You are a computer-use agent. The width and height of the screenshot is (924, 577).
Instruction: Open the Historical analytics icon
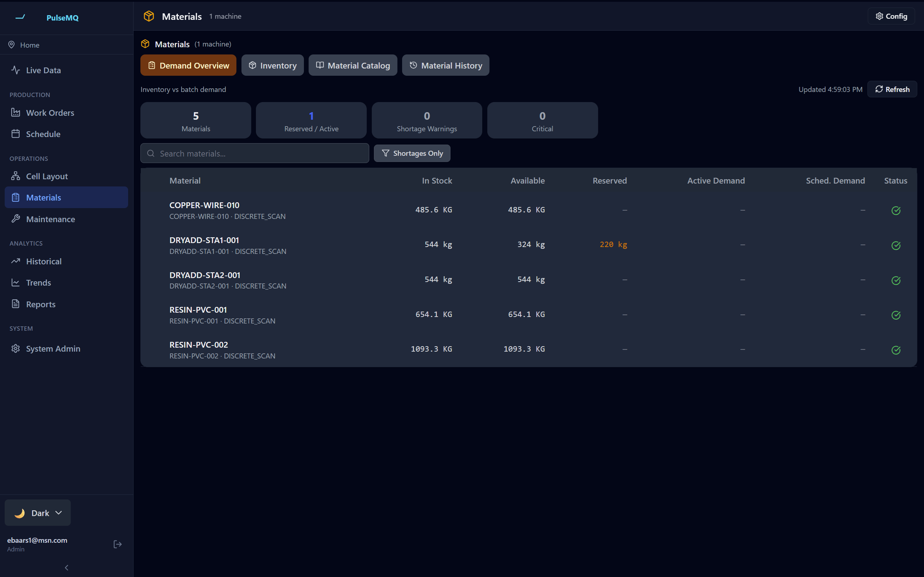coord(16,261)
